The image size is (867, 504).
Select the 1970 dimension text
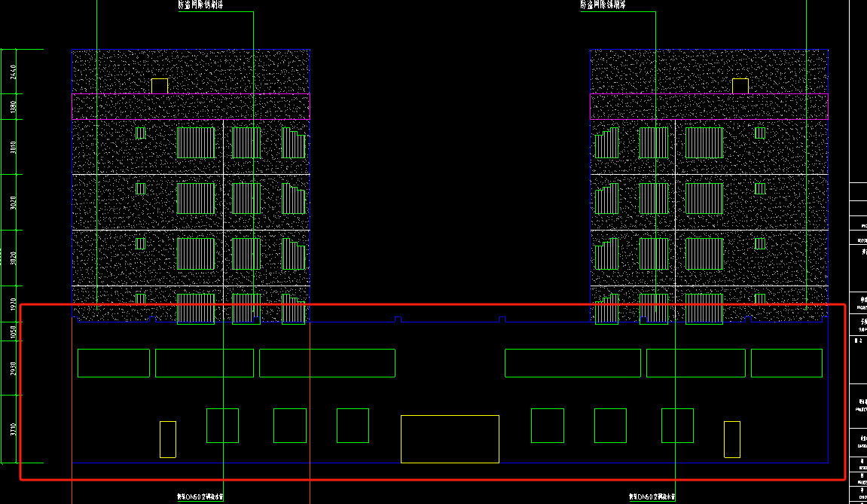tap(14, 304)
